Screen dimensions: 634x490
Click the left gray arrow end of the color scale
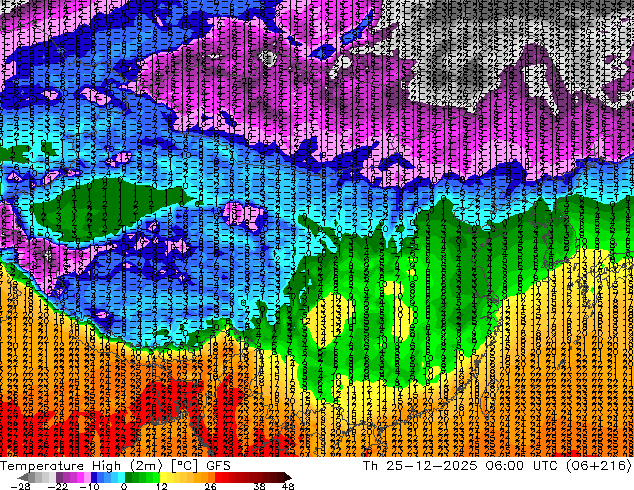tap(22, 477)
